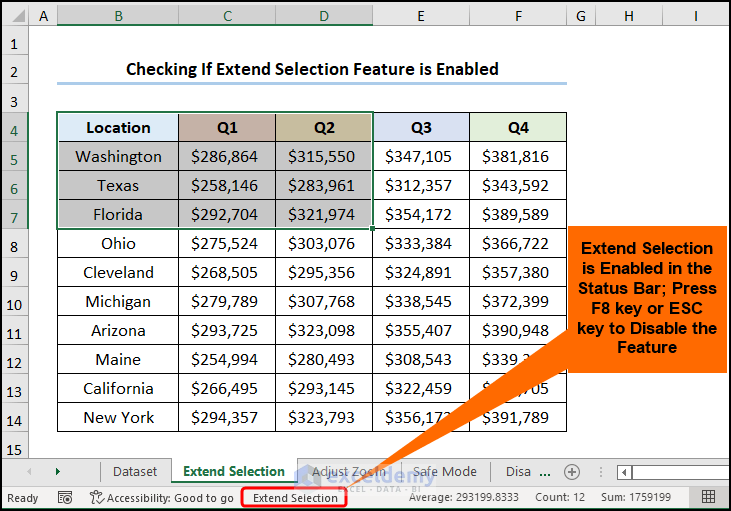The height and width of the screenshot is (511, 731).
Task: Click the Select All corner triangle
Action: 18,16
